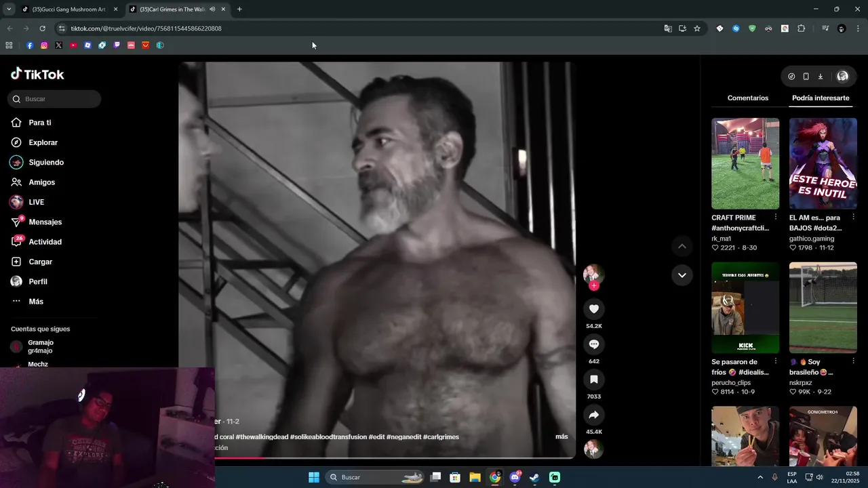This screenshot has height=488, width=868.
Task: Bookmark this page with the star icon
Action: pyautogui.click(x=697, y=28)
